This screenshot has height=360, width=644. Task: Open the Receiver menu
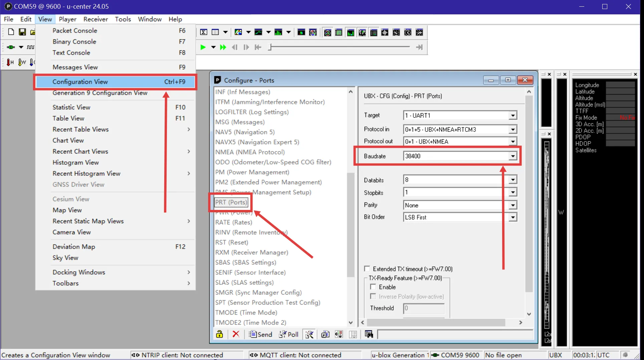[95, 19]
